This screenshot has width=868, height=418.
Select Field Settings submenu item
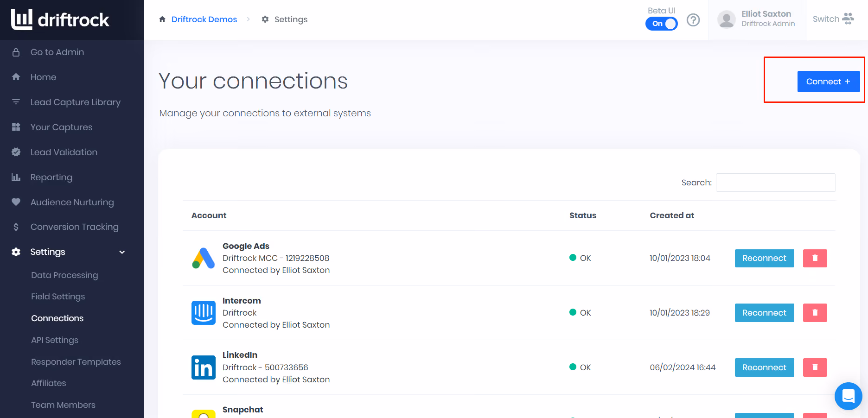58,297
